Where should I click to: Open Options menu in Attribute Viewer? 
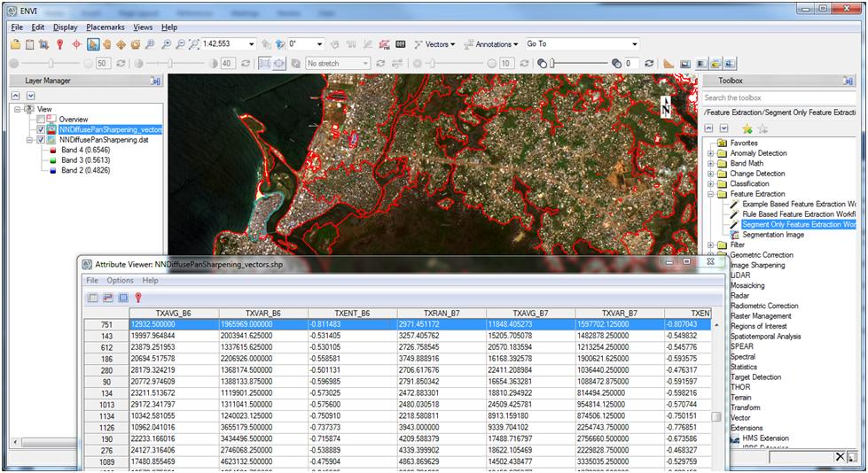point(120,281)
